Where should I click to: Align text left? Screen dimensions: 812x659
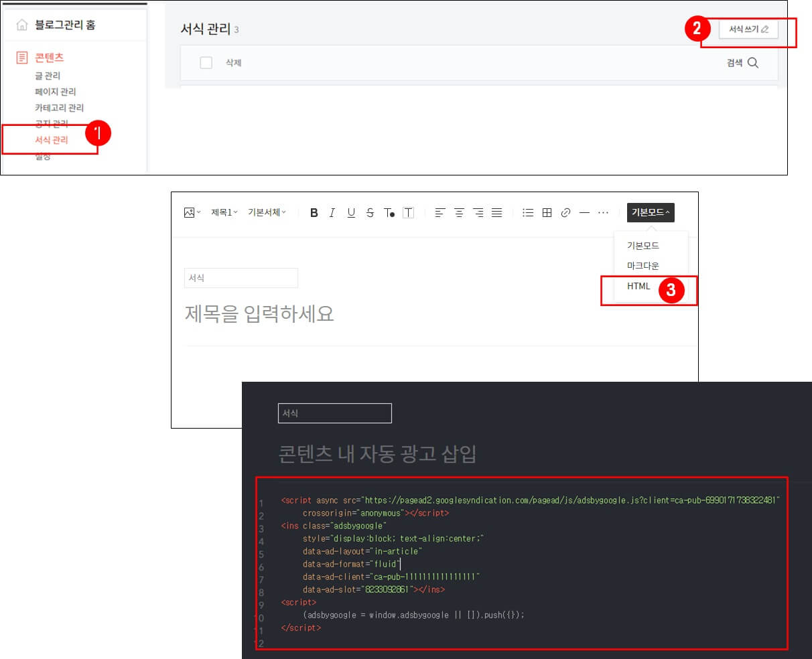(x=439, y=212)
